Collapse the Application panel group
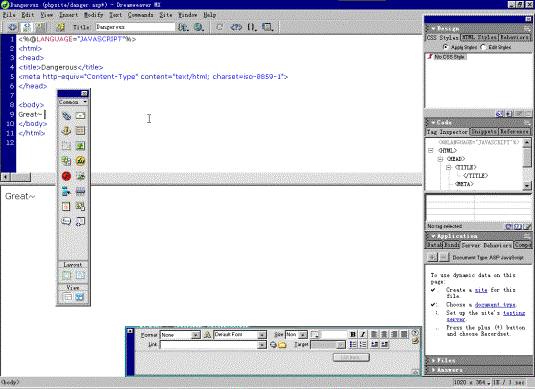 [433, 236]
